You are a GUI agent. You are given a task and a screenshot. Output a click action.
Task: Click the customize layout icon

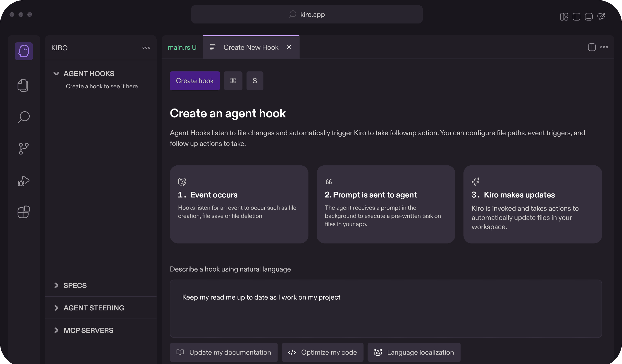tap(564, 17)
